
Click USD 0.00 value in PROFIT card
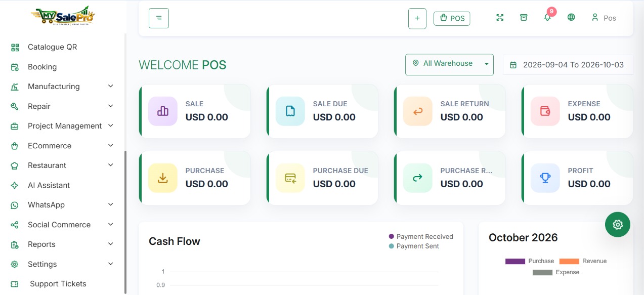click(x=589, y=184)
